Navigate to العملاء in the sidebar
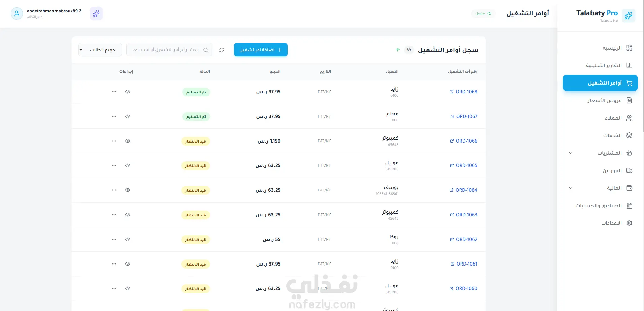Screen dimensions: 644x311 600,118
